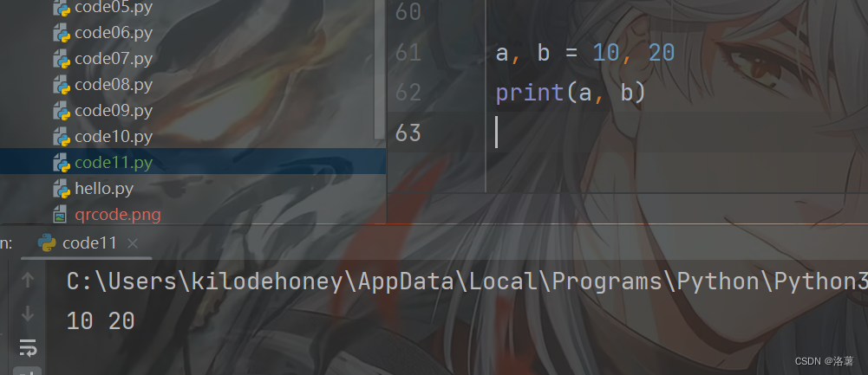The height and width of the screenshot is (375, 868).
Task: Close the code11 run tab
Action: pyautogui.click(x=133, y=243)
